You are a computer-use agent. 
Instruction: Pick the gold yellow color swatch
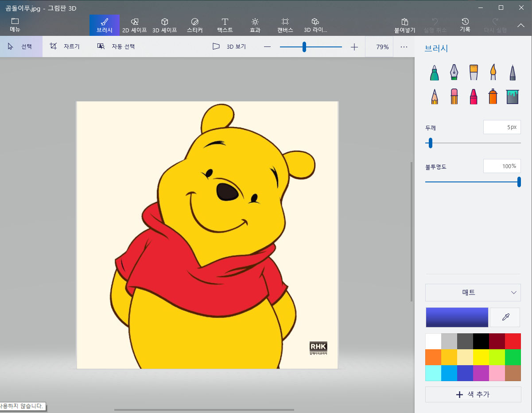[449, 358]
